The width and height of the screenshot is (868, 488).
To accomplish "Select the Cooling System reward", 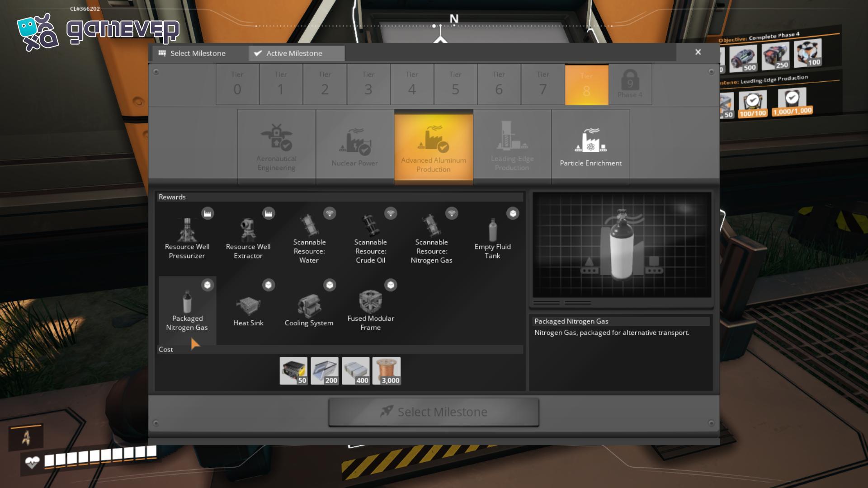I will tap(309, 310).
